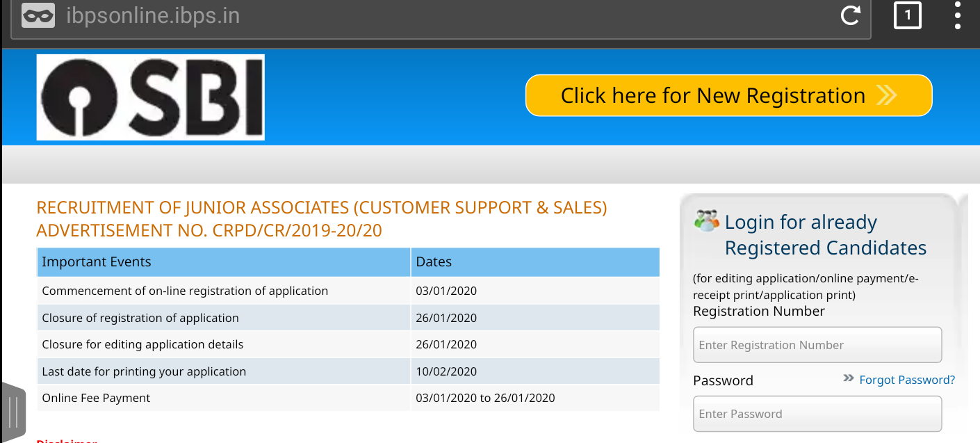This screenshot has height=443, width=980.
Task: Click 'Commencement of on-line registration of application' row
Action: click(348, 291)
